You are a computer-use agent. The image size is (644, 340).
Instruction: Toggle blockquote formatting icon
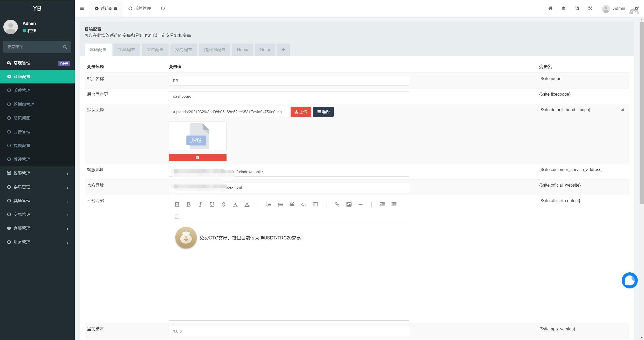292,204
